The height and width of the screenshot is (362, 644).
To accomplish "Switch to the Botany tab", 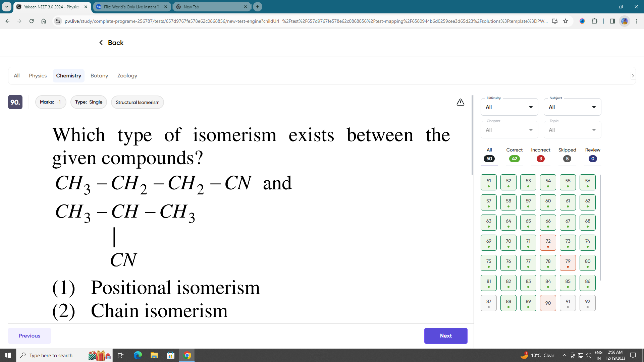I will pos(99,76).
